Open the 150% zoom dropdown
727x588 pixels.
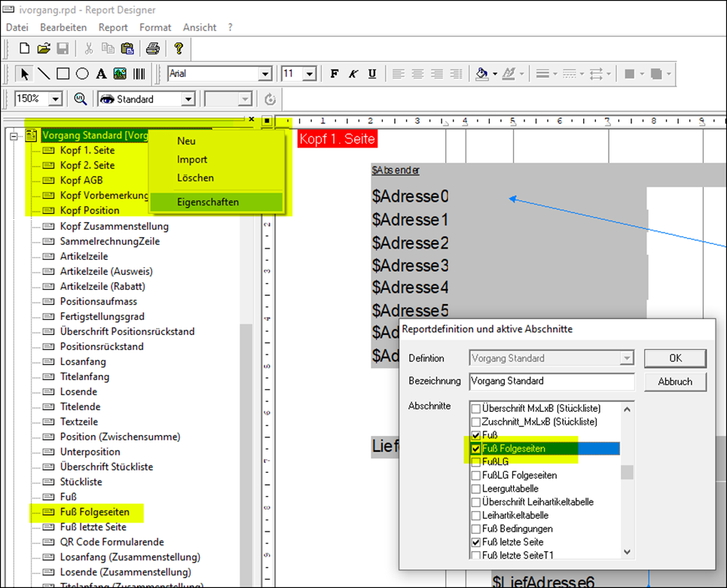(55, 99)
